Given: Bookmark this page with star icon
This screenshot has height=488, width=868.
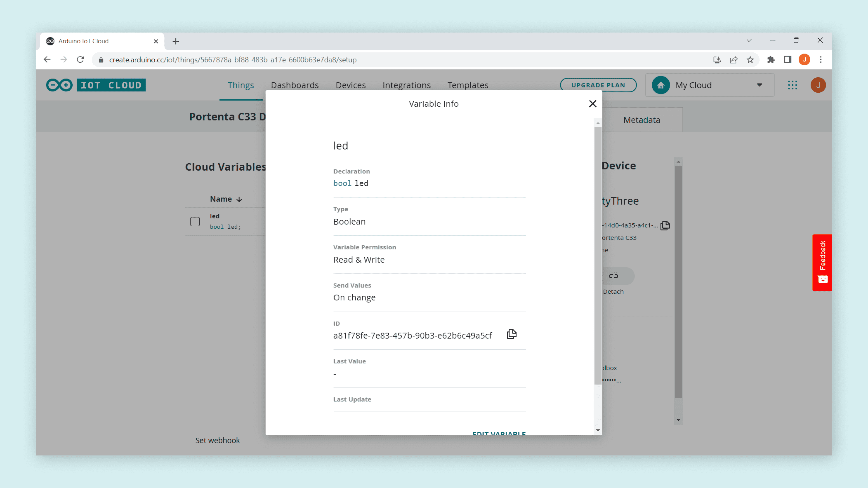Looking at the screenshot, I should point(750,60).
